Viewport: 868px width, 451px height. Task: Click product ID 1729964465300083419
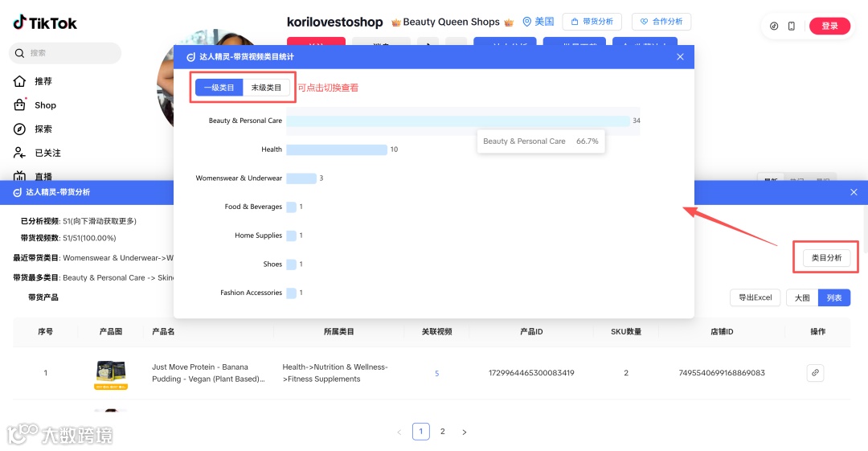click(x=531, y=373)
